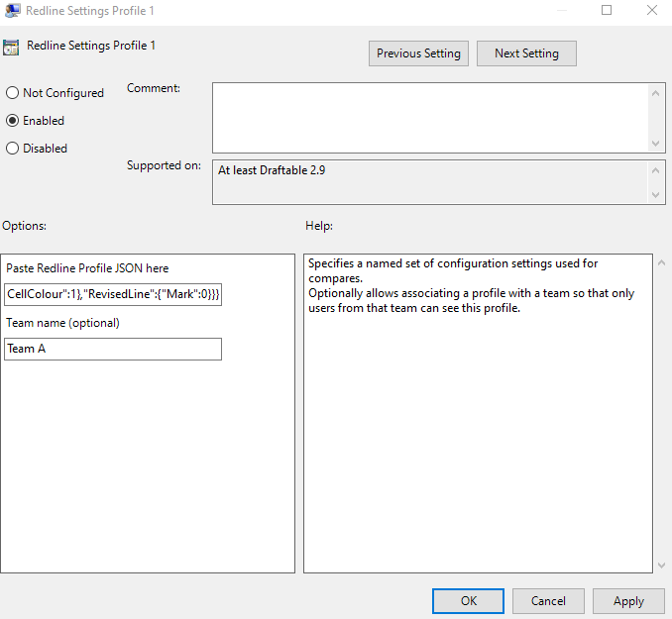This screenshot has height=619, width=672.
Task: Click the 'At least Draftable 2.9' text
Action: (272, 170)
